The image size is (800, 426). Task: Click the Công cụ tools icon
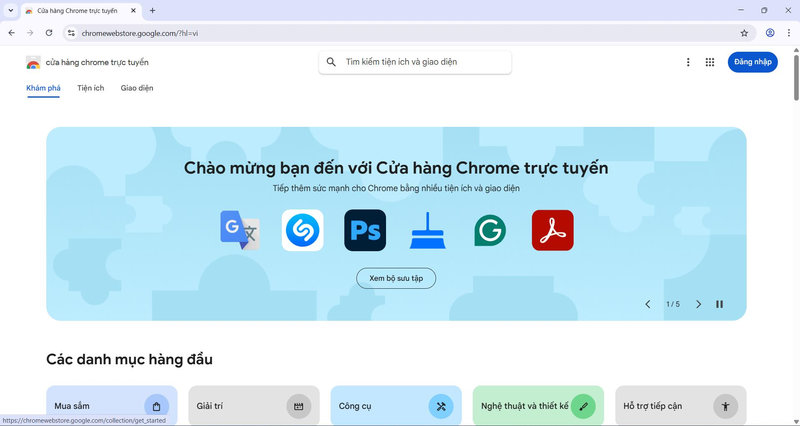tap(441, 407)
